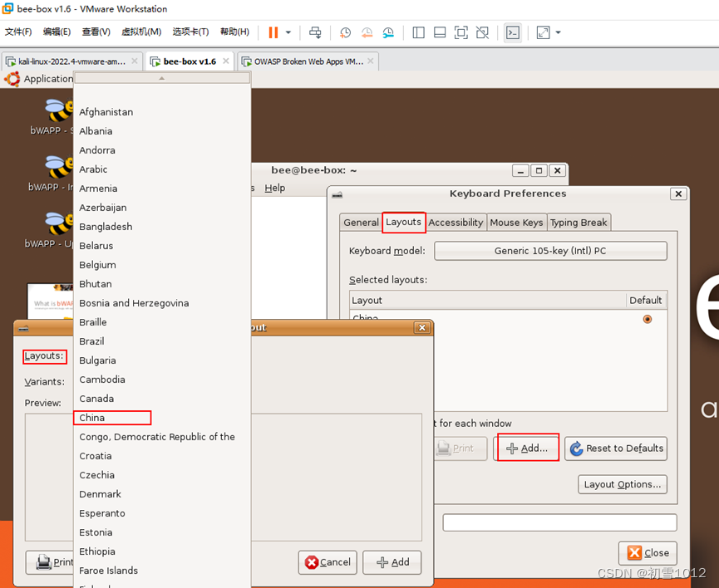Toggle the thumbnail bar icon
The image size is (719, 588).
[x=440, y=32]
